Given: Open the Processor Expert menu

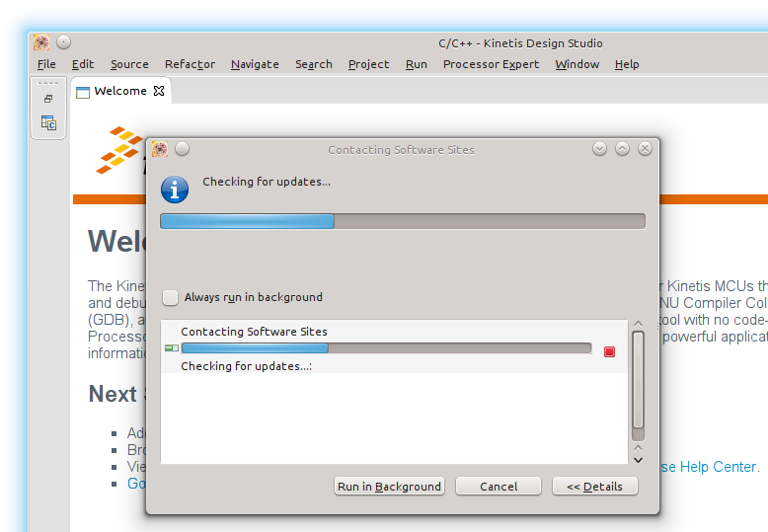Looking at the screenshot, I should point(491,64).
